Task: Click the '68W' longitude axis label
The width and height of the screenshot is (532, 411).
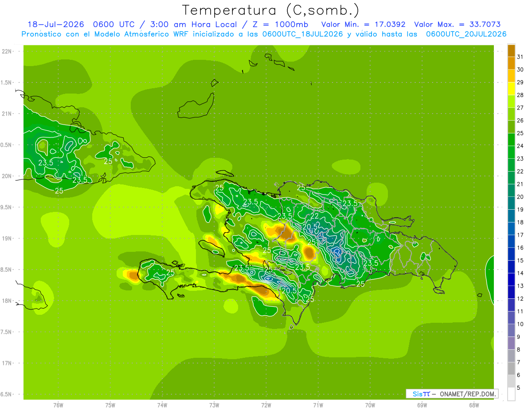Action: click(x=474, y=405)
